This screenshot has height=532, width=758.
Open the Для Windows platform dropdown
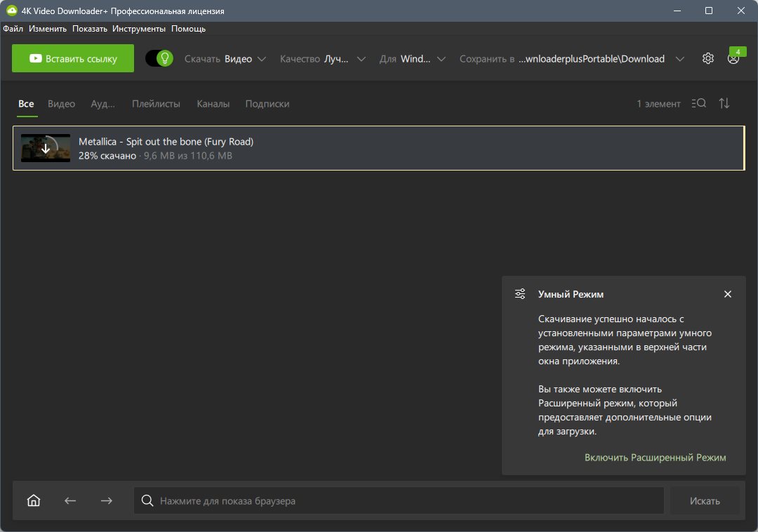(x=413, y=59)
